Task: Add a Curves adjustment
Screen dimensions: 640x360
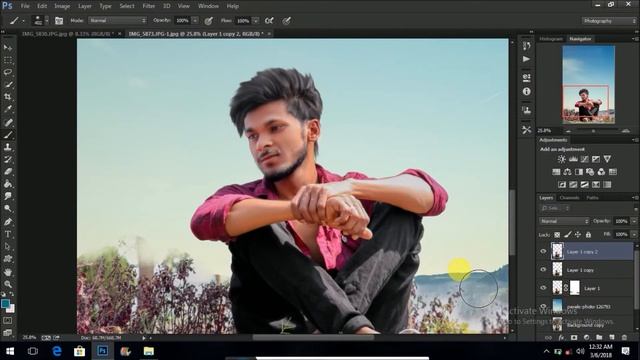Action: [x=584, y=159]
